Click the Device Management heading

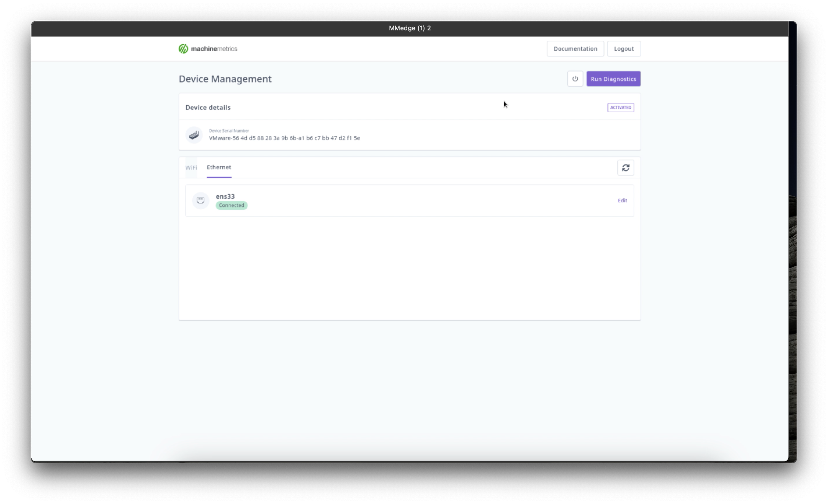(x=225, y=79)
